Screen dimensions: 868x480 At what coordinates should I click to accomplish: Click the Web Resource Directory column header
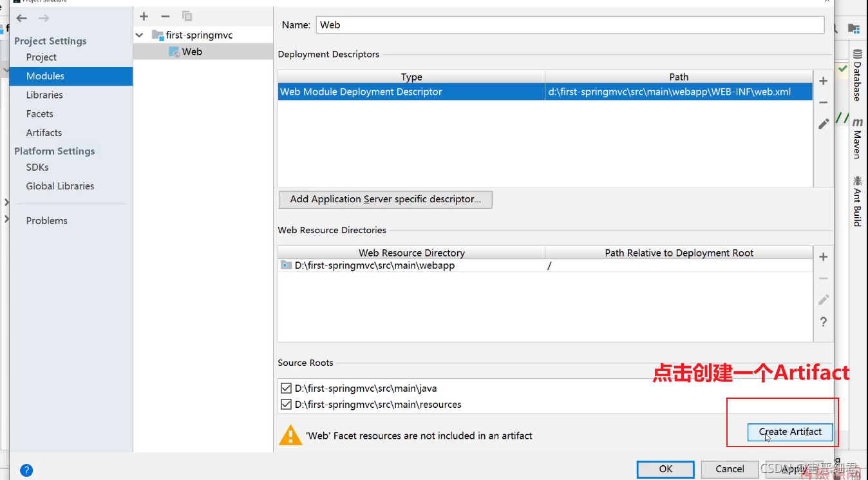click(411, 253)
